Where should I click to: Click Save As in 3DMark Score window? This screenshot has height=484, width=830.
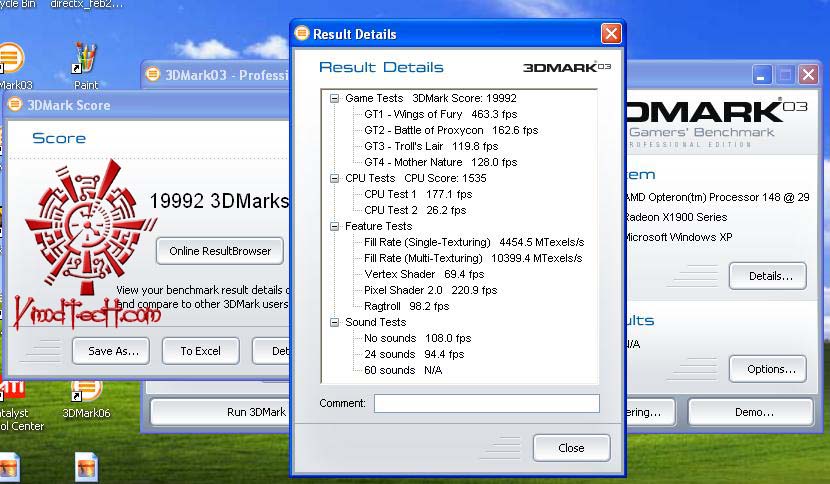pyautogui.click(x=111, y=351)
